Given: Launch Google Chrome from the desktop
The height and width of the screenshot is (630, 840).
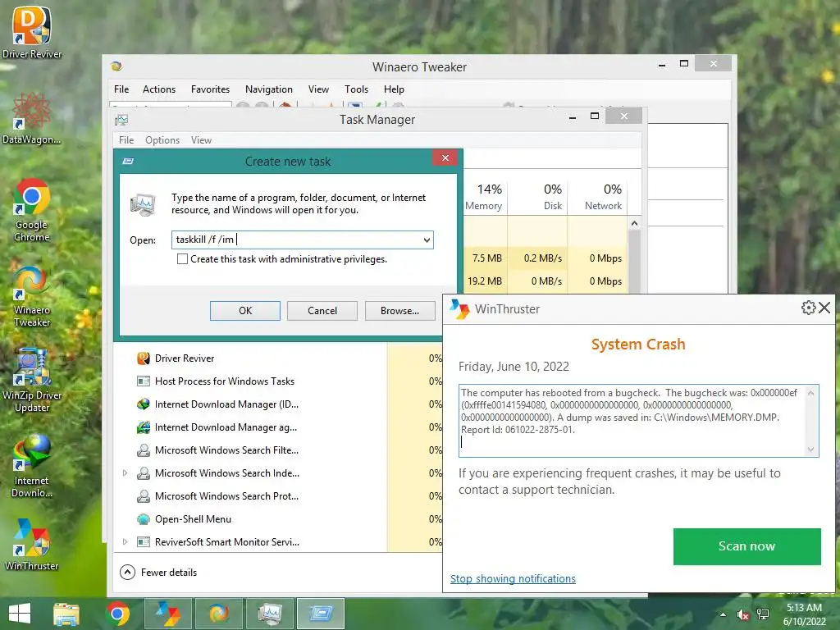Looking at the screenshot, I should [32, 210].
